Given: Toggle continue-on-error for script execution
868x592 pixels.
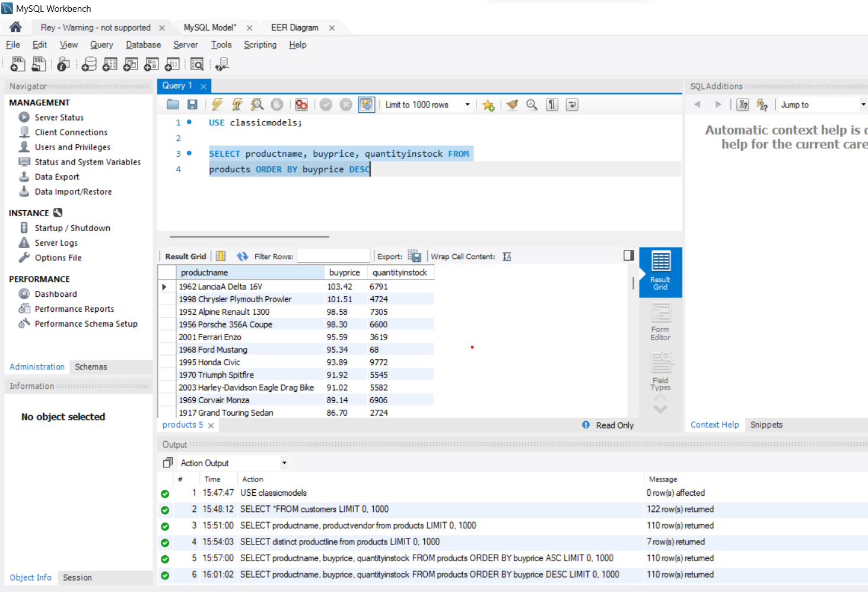Looking at the screenshot, I should [x=301, y=105].
